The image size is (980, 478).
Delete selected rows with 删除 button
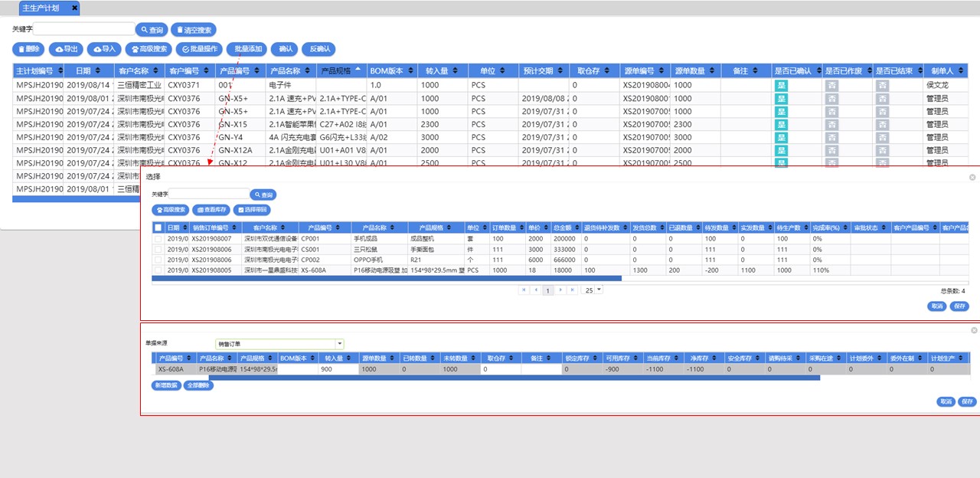(29, 49)
